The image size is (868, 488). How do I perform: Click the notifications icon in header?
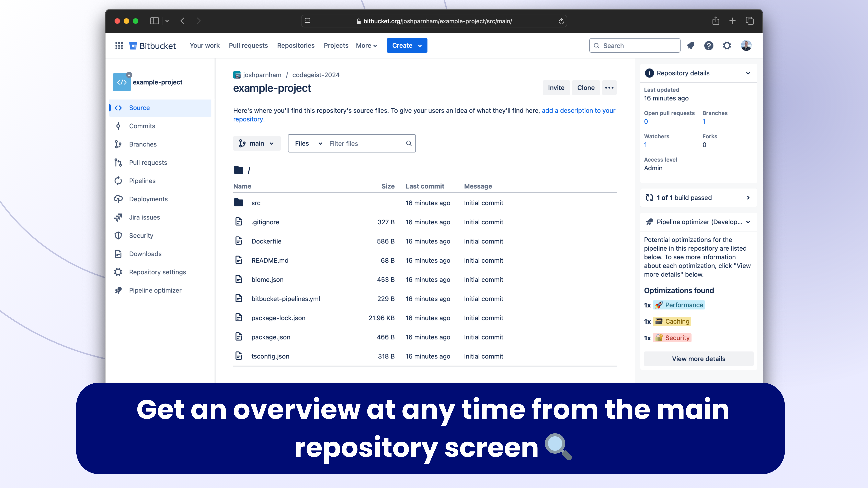690,45
